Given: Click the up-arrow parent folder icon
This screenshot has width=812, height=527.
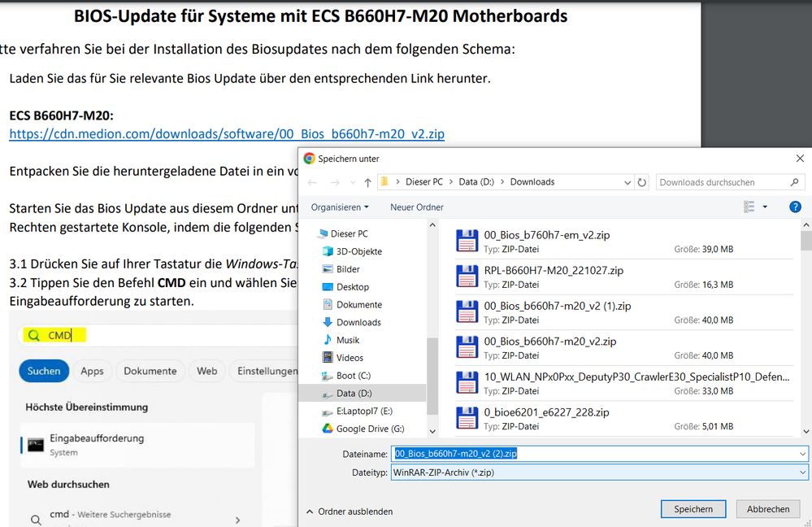Looking at the screenshot, I should (x=367, y=183).
